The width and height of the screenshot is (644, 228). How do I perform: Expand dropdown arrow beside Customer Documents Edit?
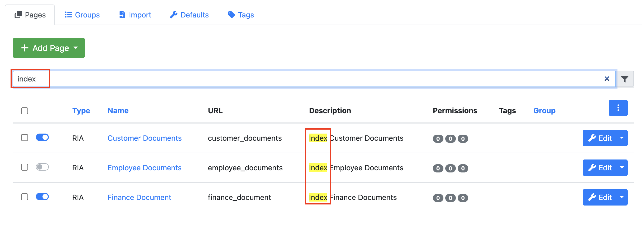[x=622, y=138]
